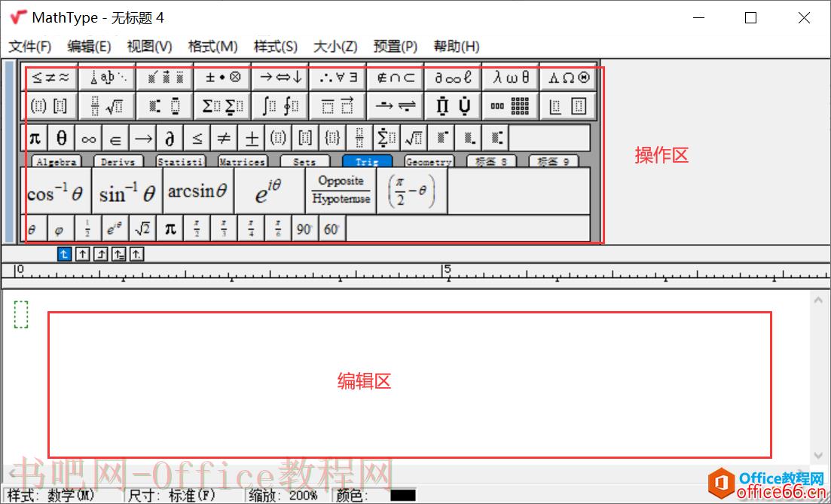Switch to the Algebra tab
Viewport: 831px width, 504px height.
click(57, 161)
